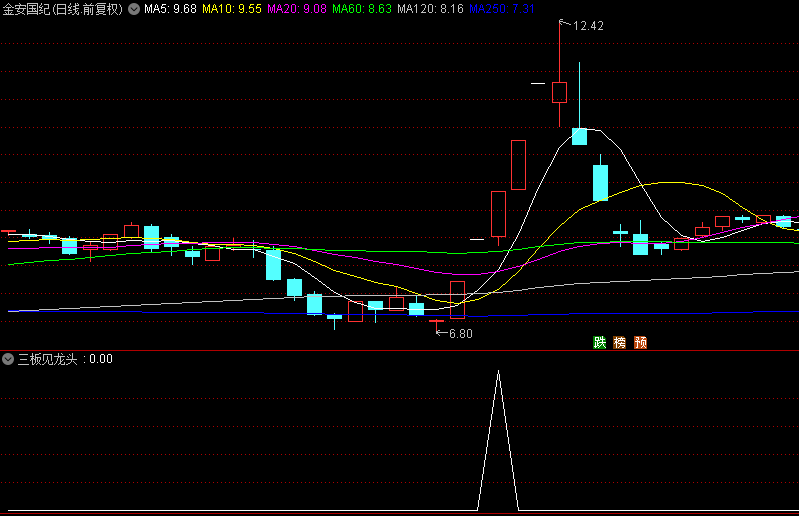Select the candlestick at the 12.42 high

[560, 92]
